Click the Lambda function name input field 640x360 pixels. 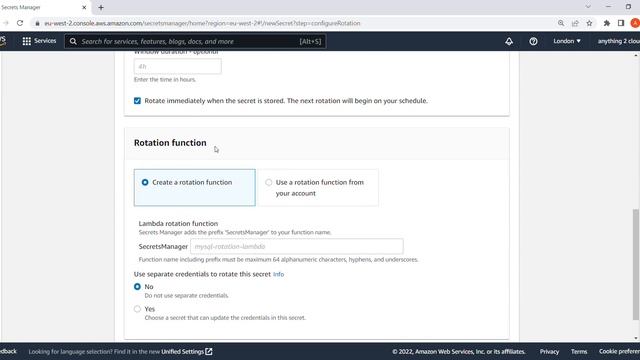click(297, 247)
